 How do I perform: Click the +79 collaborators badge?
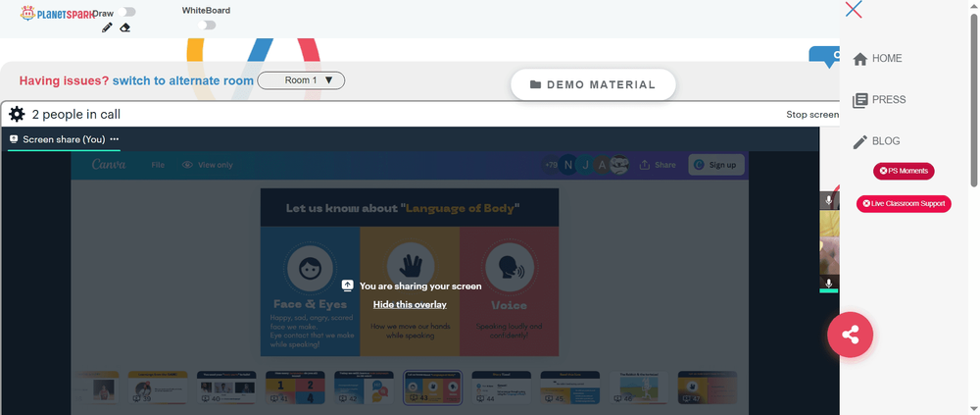551,165
